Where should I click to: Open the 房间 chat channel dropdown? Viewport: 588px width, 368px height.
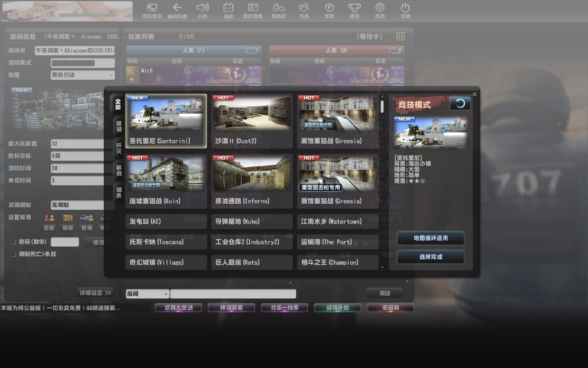coord(165,294)
